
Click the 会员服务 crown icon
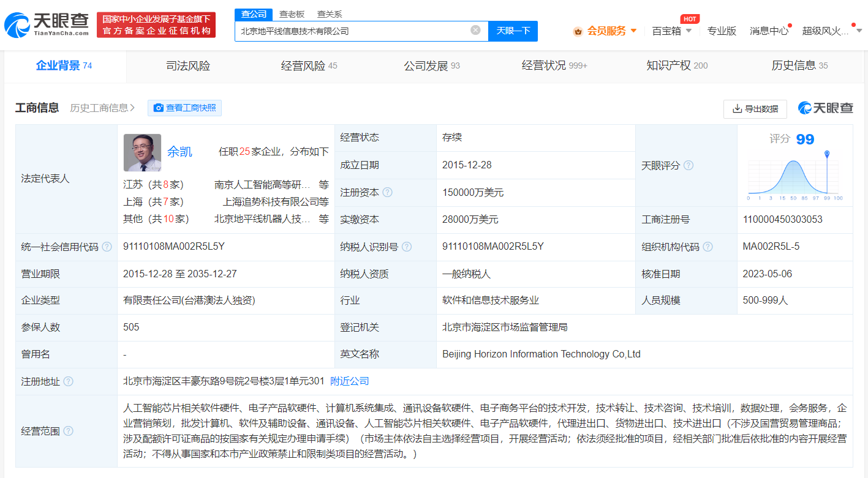coord(578,31)
